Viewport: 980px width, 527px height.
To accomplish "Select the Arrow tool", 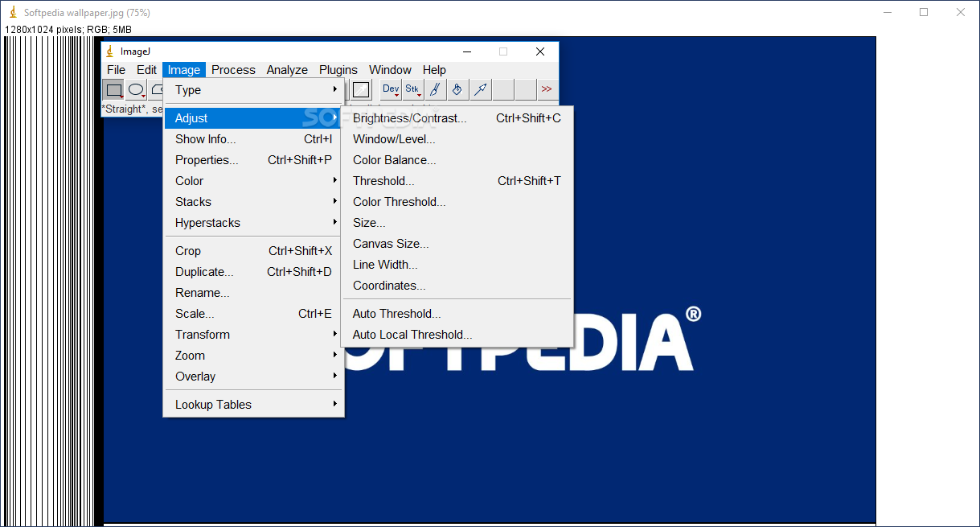I will coord(480,89).
